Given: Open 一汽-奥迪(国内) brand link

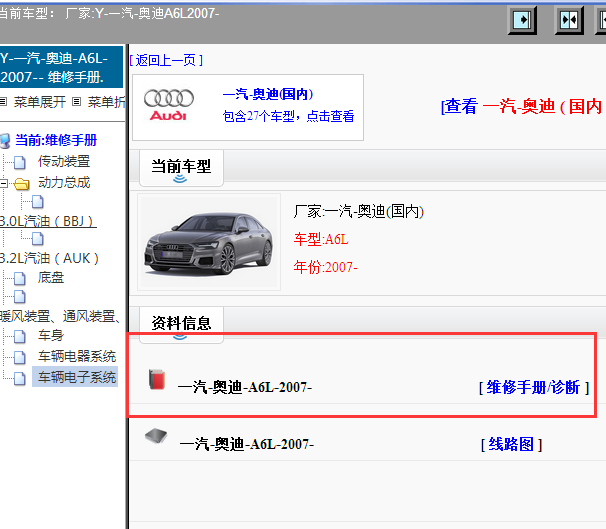Looking at the screenshot, I should (x=268, y=94).
